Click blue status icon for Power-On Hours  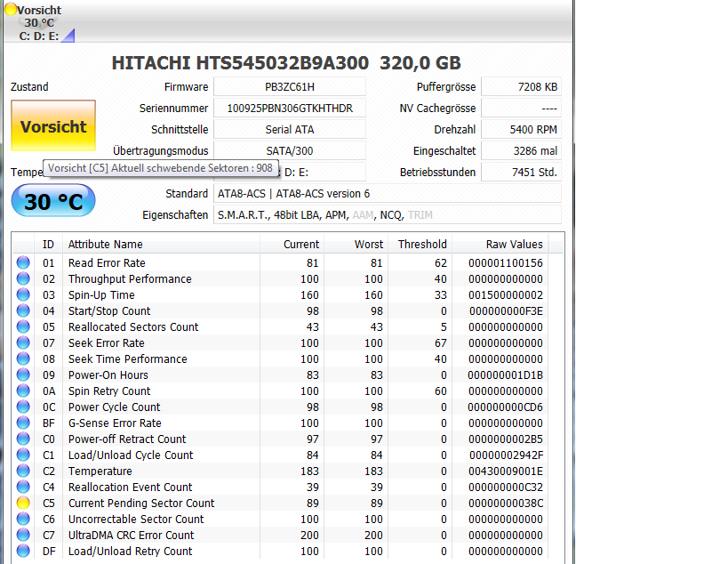click(23, 375)
